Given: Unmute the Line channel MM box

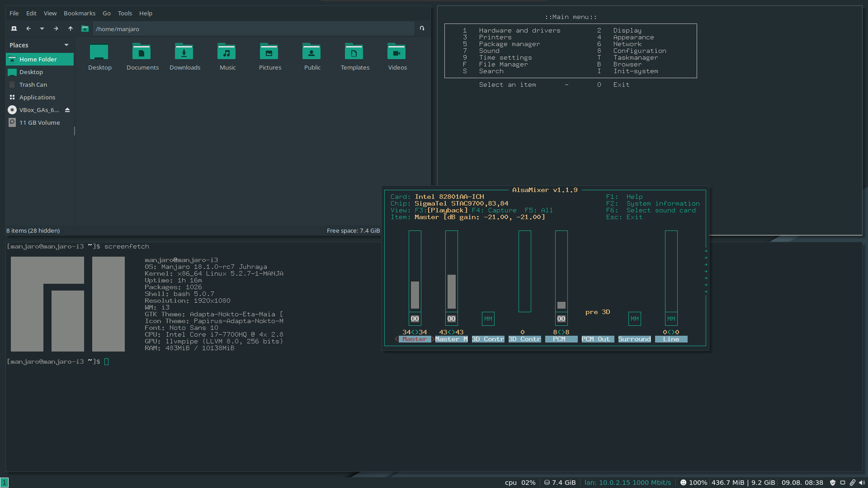Looking at the screenshot, I should [x=671, y=319].
